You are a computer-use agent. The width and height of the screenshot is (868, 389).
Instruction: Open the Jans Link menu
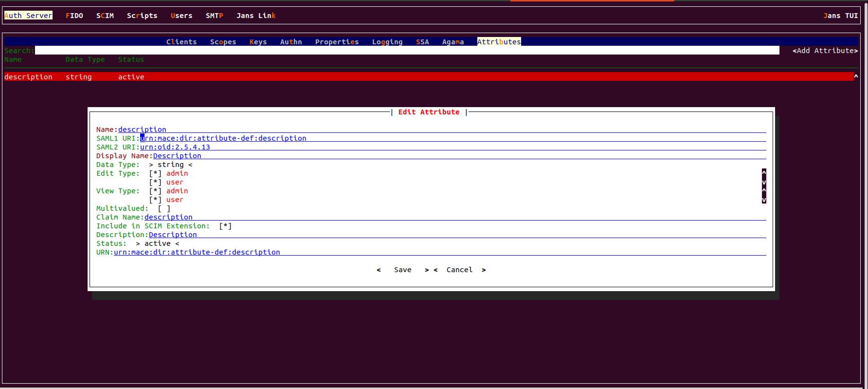point(256,16)
